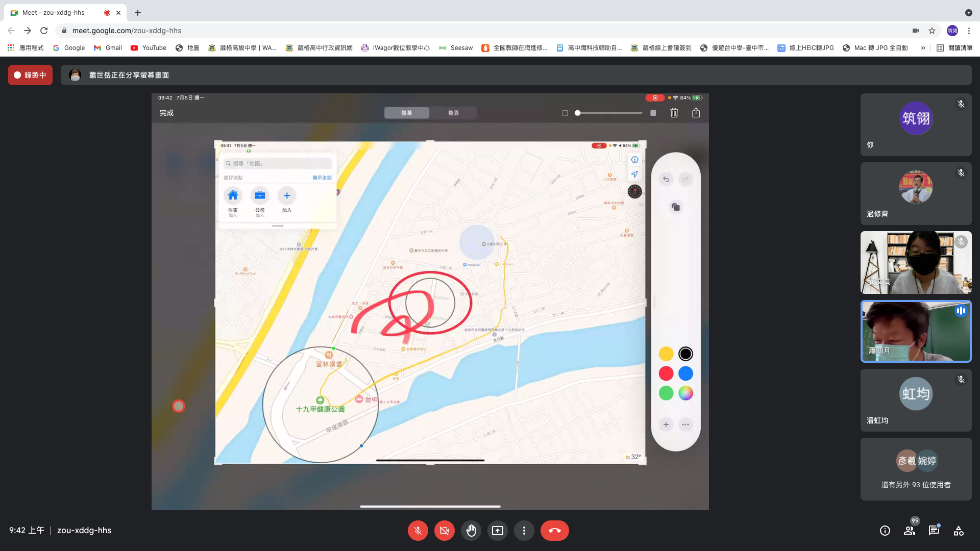Screen dimensions: 980x551
Task: Open the Chrome tab search dropdown
Action: [x=968, y=13]
